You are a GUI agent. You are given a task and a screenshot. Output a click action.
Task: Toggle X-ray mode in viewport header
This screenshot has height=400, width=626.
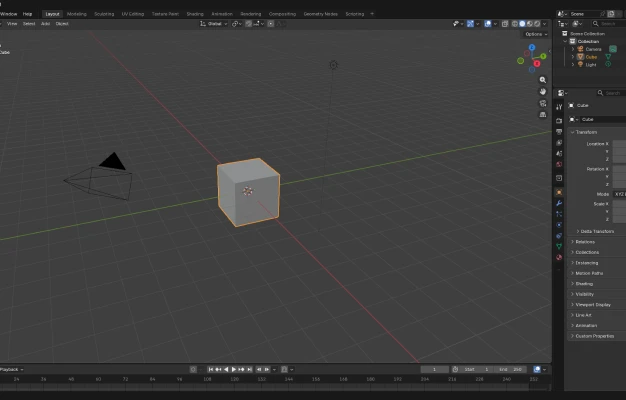[505, 24]
